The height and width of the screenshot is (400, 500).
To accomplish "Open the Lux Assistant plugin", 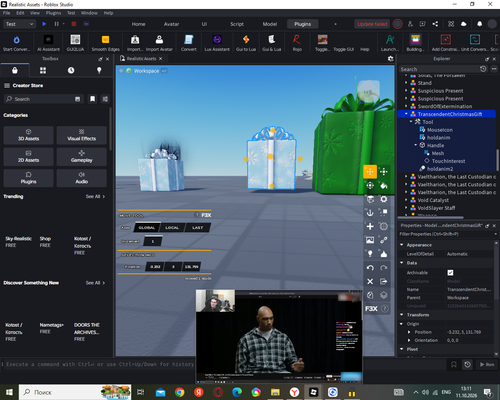I will (x=217, y=43).
